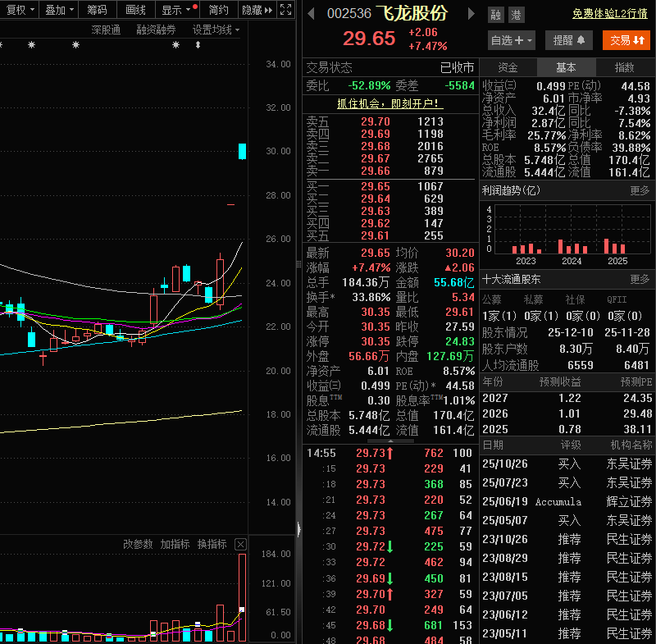Toggle 简约 simplified display mode
Screen dimensions: 656x644
pos(219,10)
